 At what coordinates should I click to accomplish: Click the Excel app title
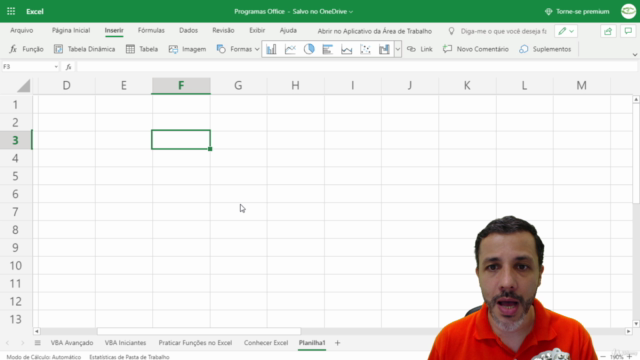pos(35,11)
